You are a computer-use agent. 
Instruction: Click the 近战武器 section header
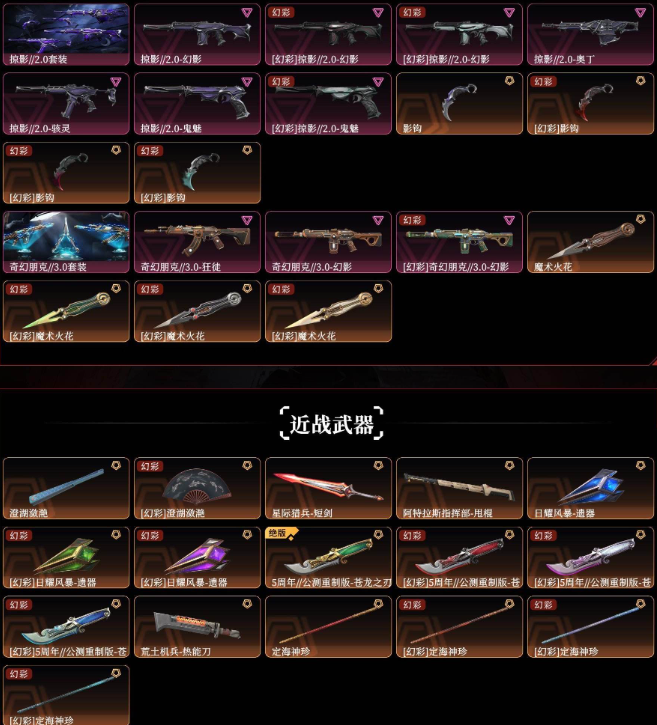(x=332, y=423)
